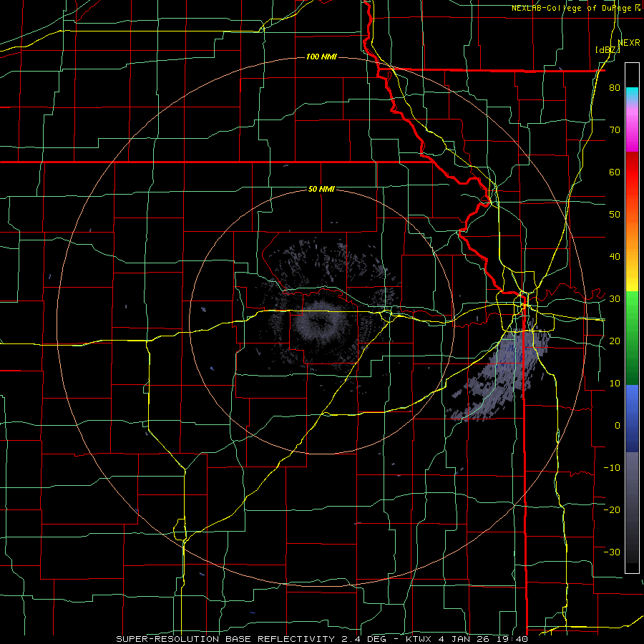Viewport: 644px width, 644px height.
Task: Click the "-20" value on dBZ scale
Action: coord(612,509)
